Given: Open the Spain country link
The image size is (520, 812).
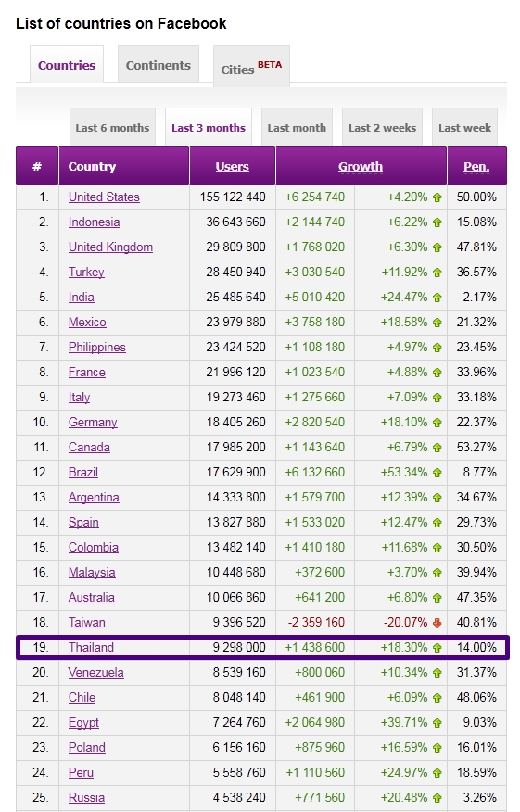Looking at the screenshot, I should [x=83, y=522].
